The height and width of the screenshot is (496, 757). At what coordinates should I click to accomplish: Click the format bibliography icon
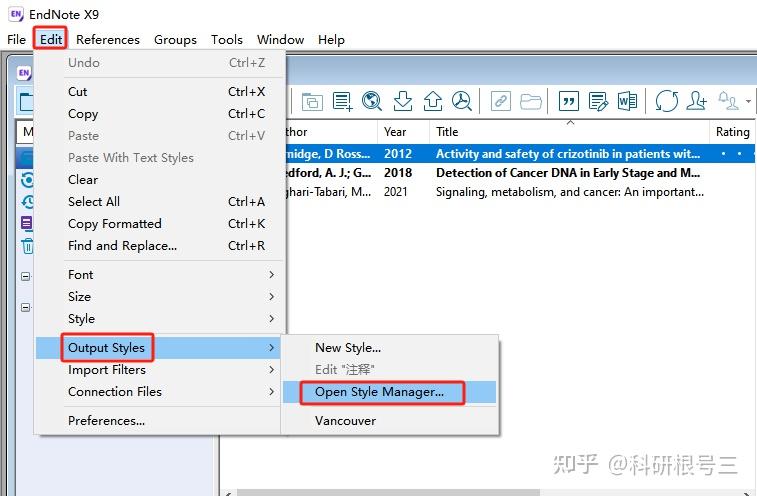click(598, 101)
